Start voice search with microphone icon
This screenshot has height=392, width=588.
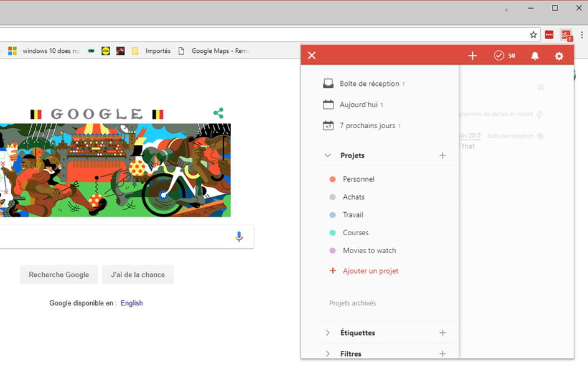point(239,236)
